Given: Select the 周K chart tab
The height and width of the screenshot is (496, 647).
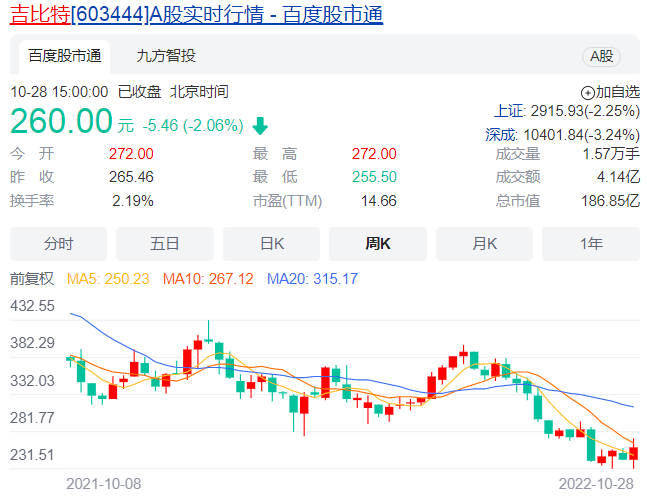Looking at the screenshot, I should (378, 244).
